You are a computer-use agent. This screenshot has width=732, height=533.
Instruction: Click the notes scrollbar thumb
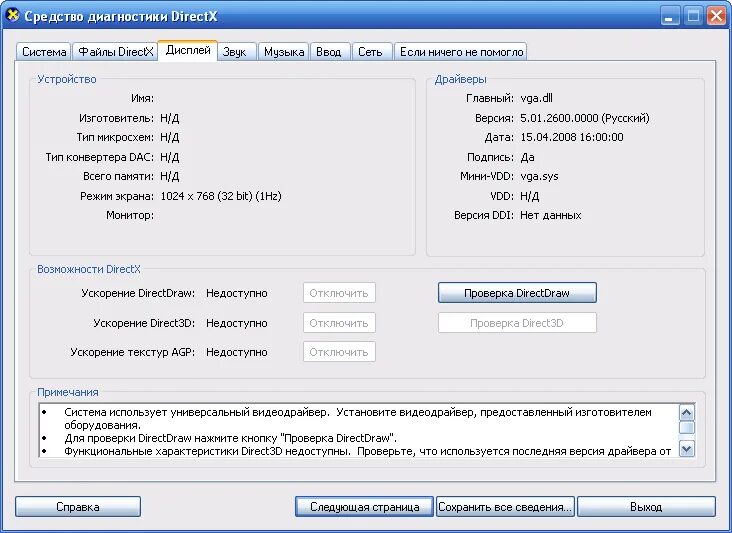[687, 428]
